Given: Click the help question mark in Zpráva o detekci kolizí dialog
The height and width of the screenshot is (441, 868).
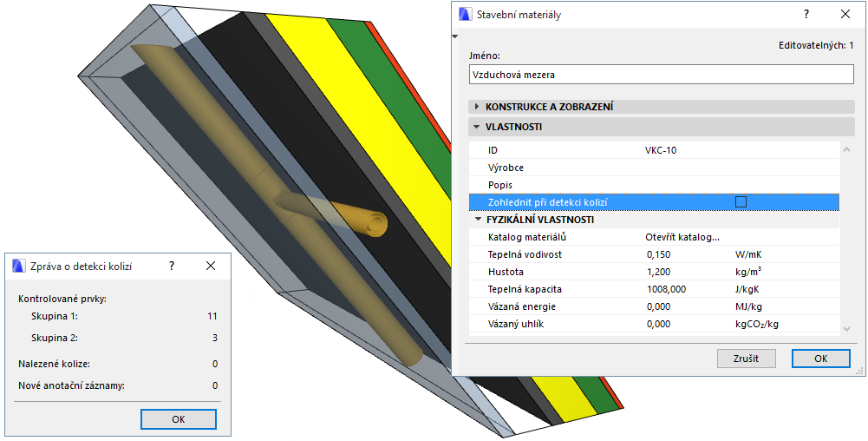Looking at the screenshot, I should click(172, 266).
